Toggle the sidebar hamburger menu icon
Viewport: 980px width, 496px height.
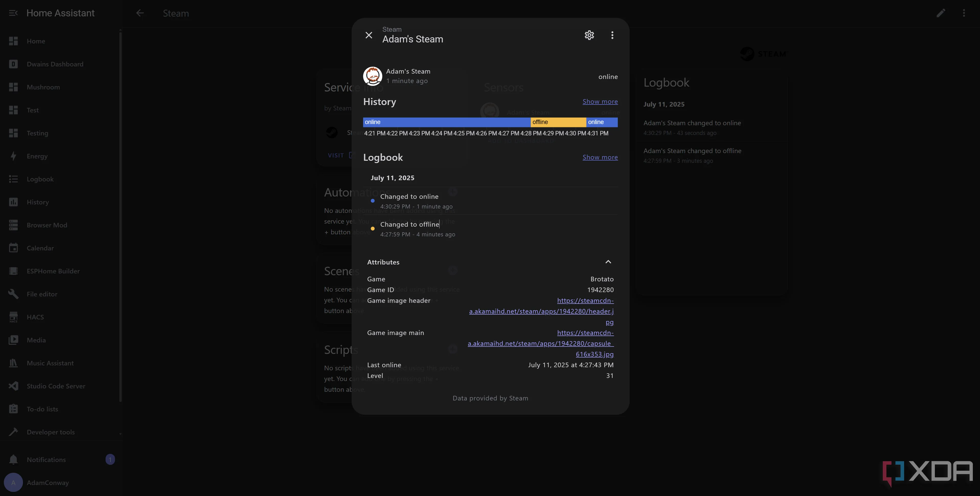coord(13,13)
